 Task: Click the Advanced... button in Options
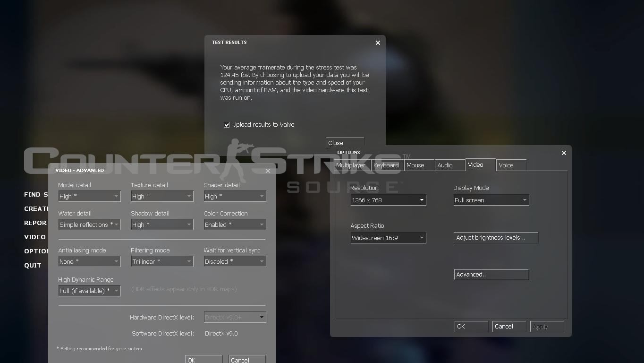(491, 275)
